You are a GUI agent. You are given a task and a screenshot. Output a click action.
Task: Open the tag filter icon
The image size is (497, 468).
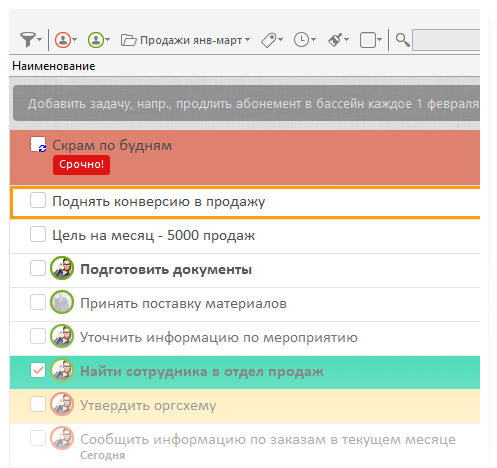pyautogui.click(x=272, y=40)
